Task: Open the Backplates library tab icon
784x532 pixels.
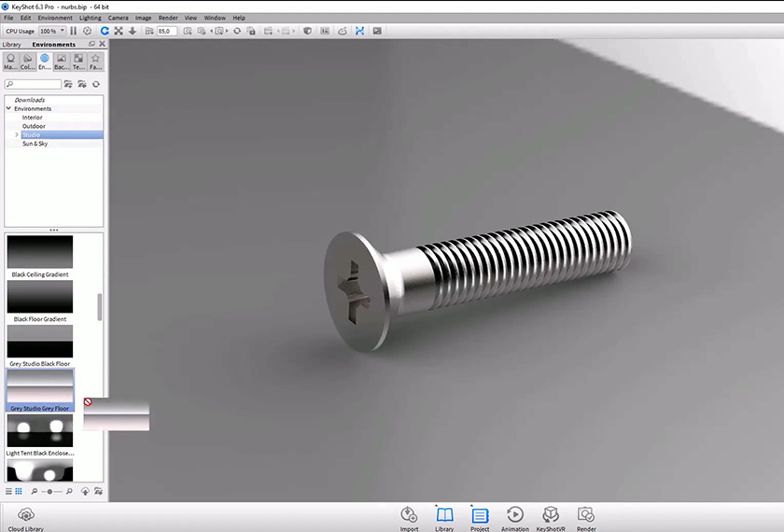Action: [61, 62]
